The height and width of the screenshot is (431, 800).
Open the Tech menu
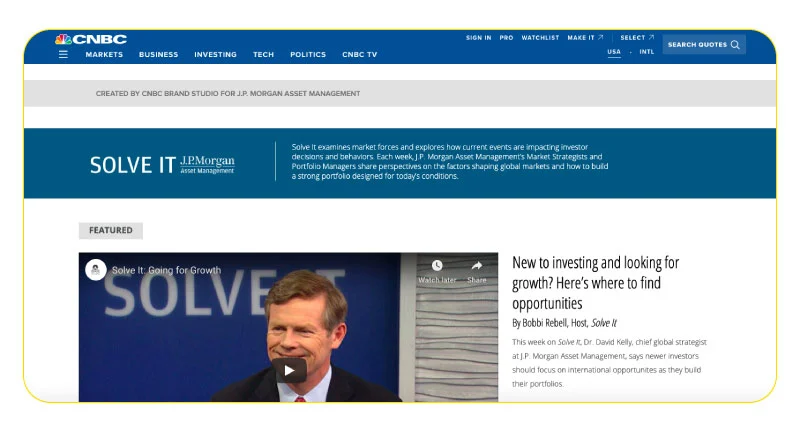click(x=263, y=55)
